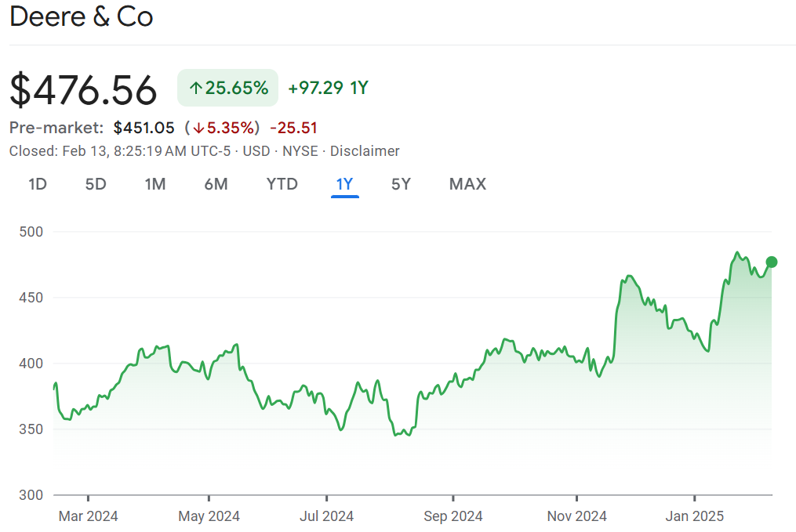Viewport: 796px width, 532px height.
Task: Click the 500 y-axis gridline label
Action: click(31, 232)
